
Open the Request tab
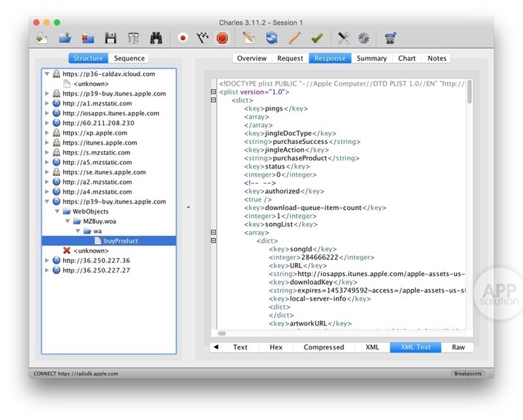[290, 58]
